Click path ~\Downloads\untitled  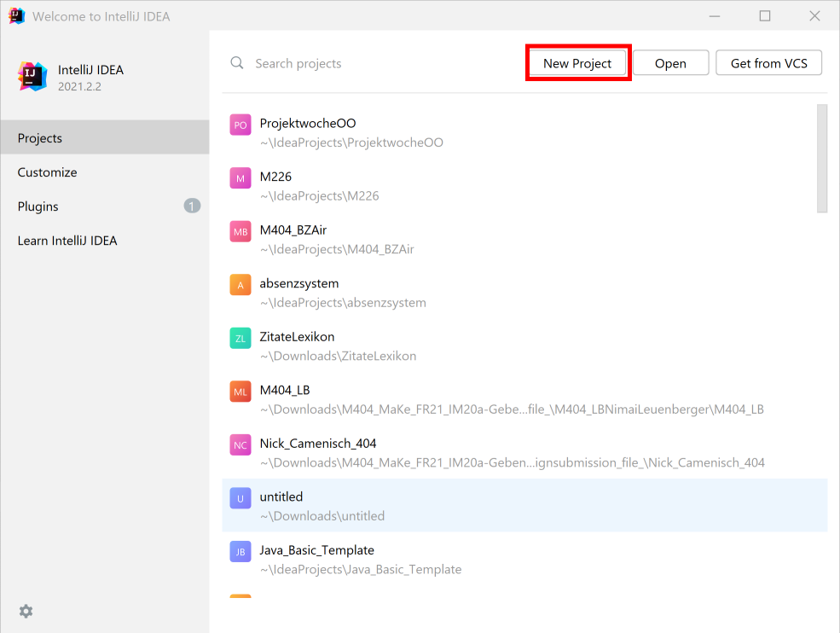322,516
